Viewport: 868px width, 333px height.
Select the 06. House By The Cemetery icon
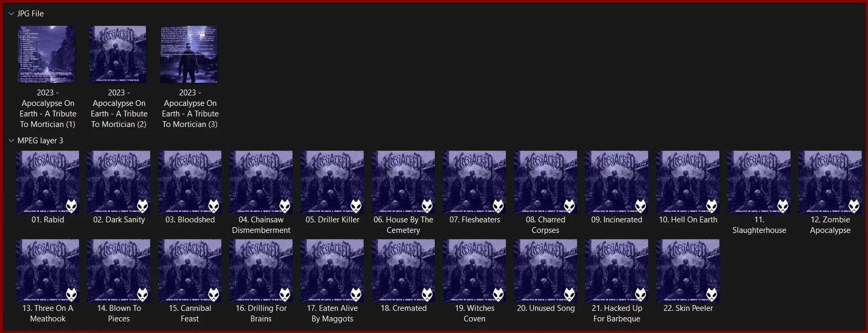coord(403,182)
